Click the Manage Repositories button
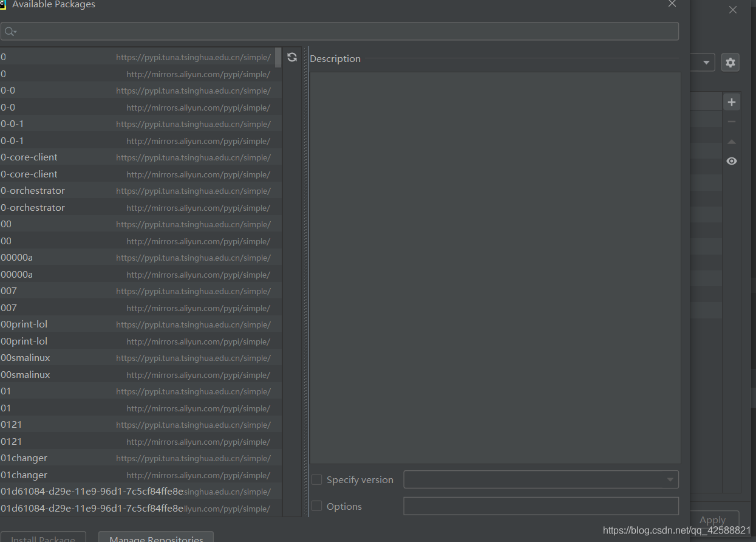Screen dimensions: 756x542 (x=156, y=537)
